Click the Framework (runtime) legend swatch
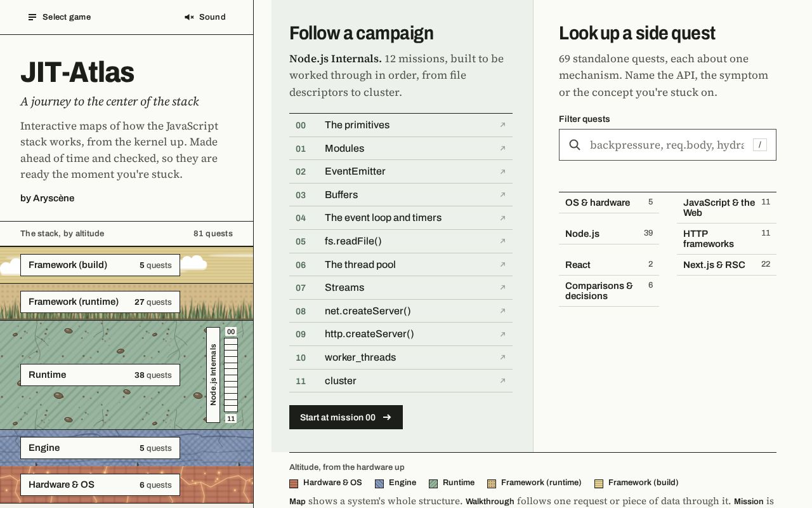Image resolution: width=812 pixels, height=508 pixels. click(x=492, y=483)
